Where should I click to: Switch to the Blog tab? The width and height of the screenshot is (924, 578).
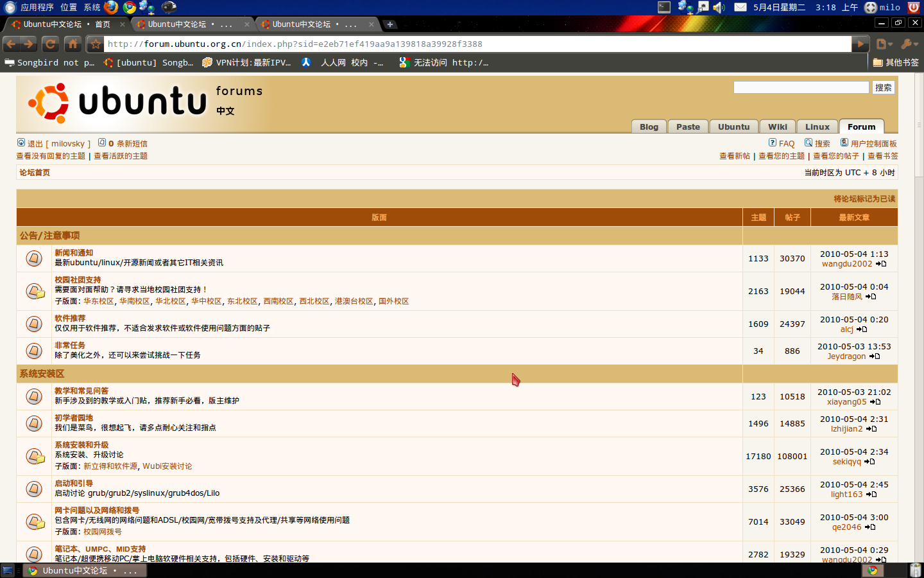(x=649, y=127)
